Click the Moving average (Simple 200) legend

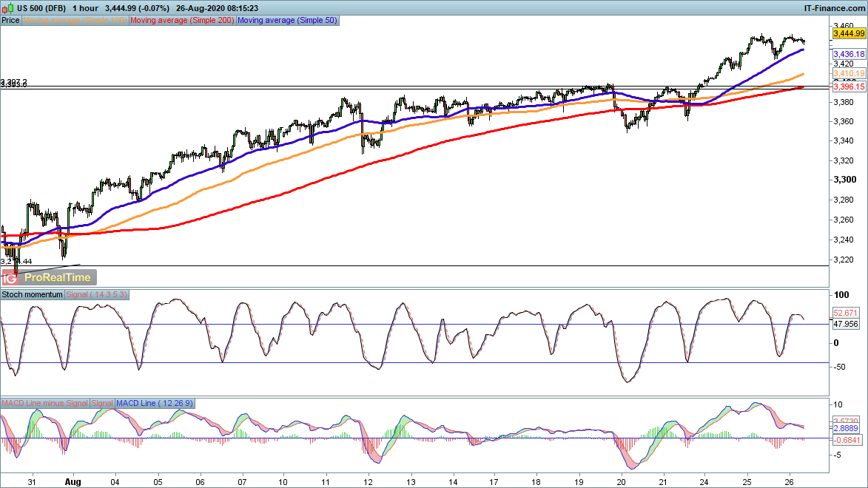[x=182, y=21]
